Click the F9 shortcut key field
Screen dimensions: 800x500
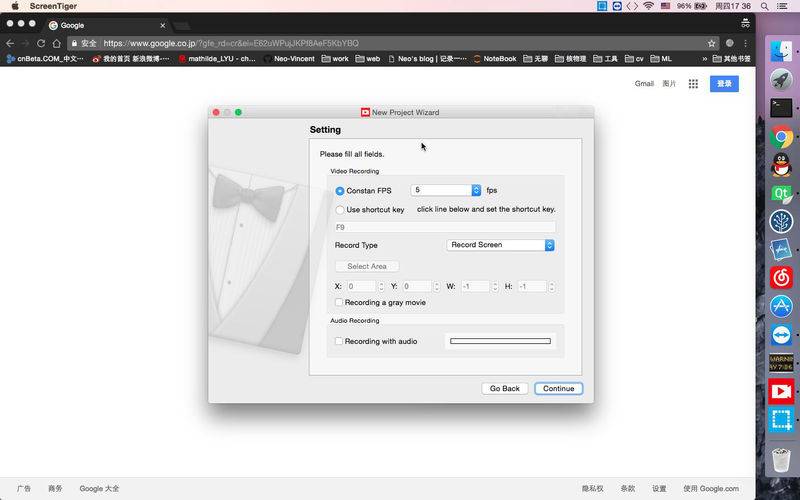point(445,227)
